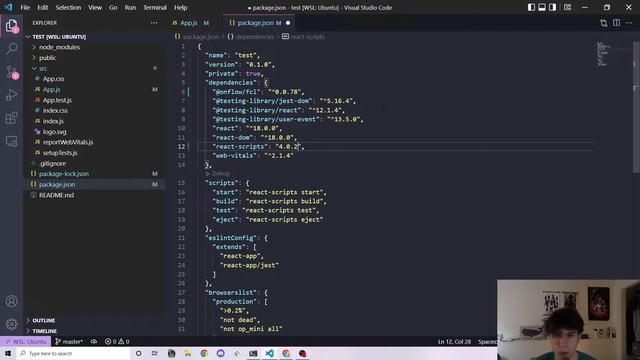Open errors and warnings counter in status bar
This screenshot has height=360, width=640.
[117, 341]
